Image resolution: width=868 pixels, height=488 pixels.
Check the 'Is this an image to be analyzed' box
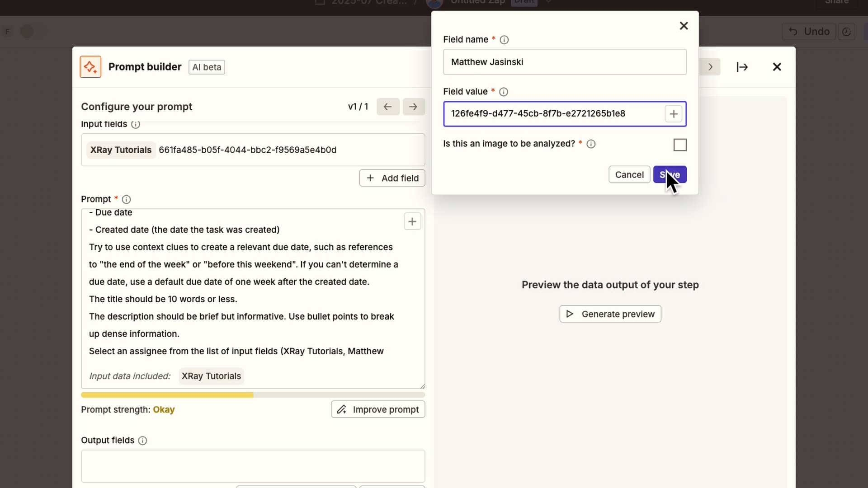tap(679, 145)
